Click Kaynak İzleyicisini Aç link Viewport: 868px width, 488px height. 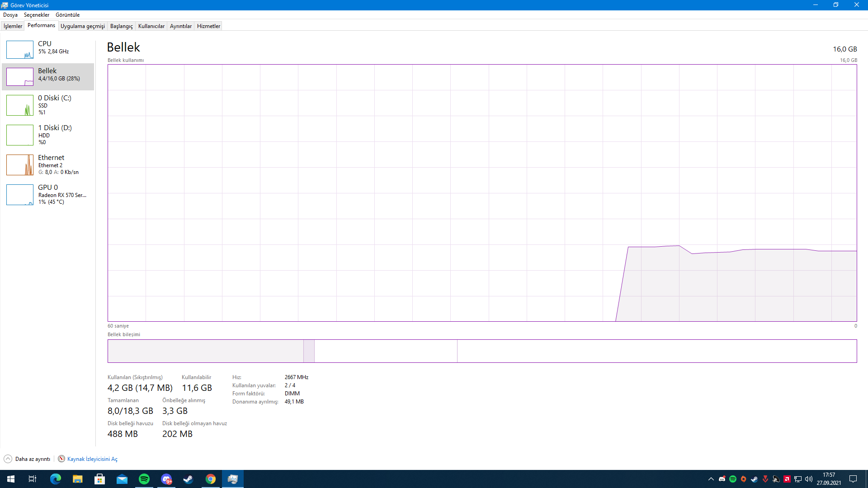click(92, 459)
